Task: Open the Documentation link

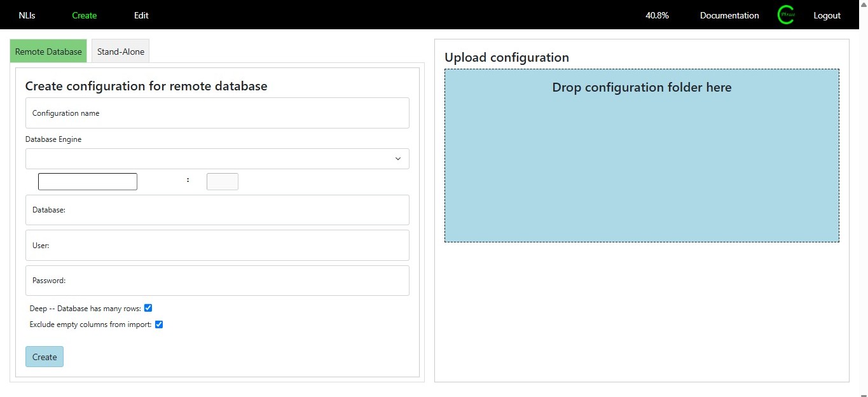Action: pos(729,15)
